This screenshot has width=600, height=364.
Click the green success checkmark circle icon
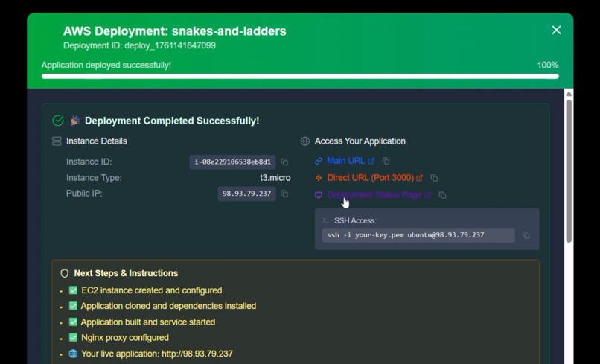click(58, 121)
